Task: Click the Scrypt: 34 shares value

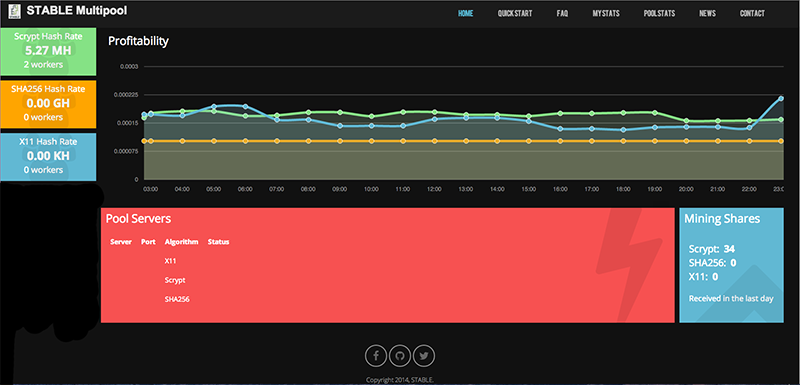Action: pos(711,249)
